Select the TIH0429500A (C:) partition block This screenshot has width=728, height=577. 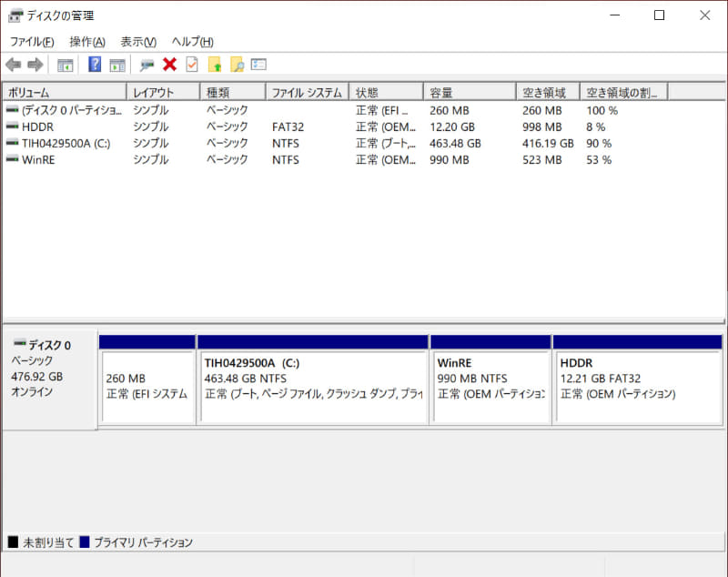[312, 380]
